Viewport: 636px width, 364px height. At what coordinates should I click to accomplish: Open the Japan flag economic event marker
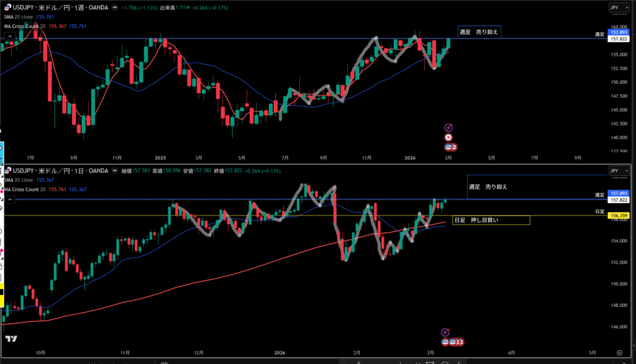click(x=448, y=137)
